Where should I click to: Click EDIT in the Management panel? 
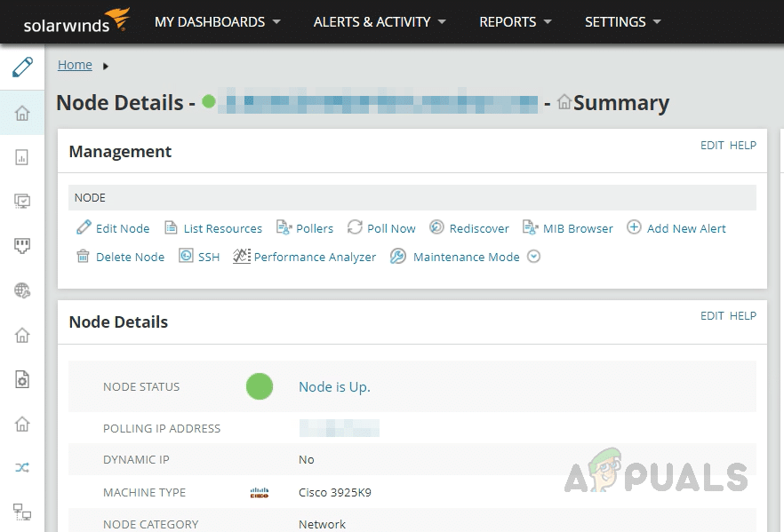[712, 146]
